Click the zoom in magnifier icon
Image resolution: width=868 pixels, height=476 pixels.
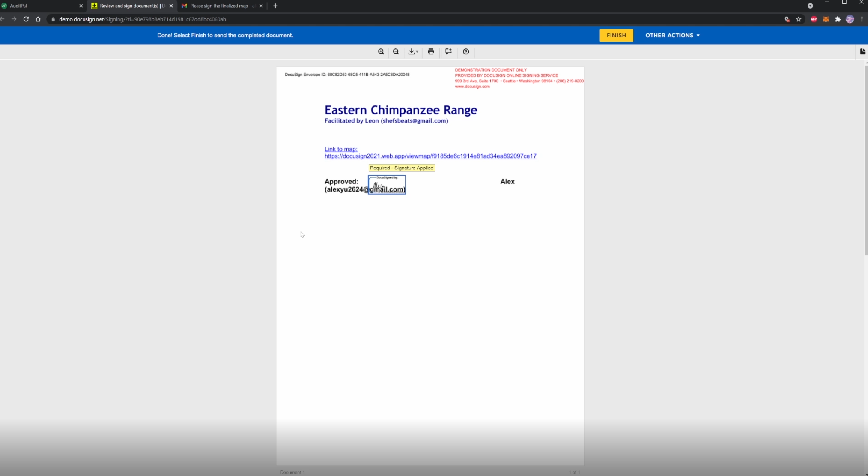(381, 51)
